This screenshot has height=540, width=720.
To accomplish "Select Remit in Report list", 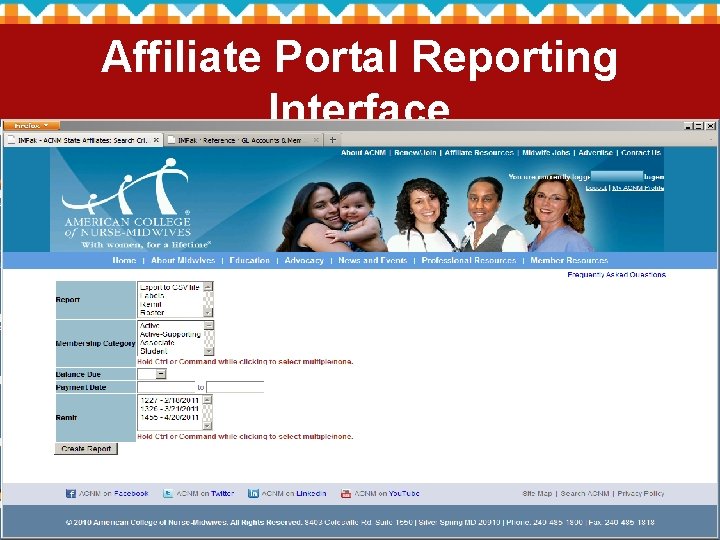I will tap(169, 304).
